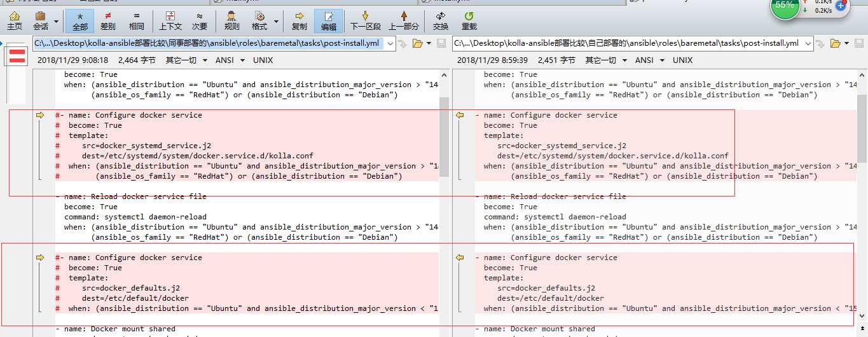
Task: Click right pane save disk icon
Action: (859, 43)
